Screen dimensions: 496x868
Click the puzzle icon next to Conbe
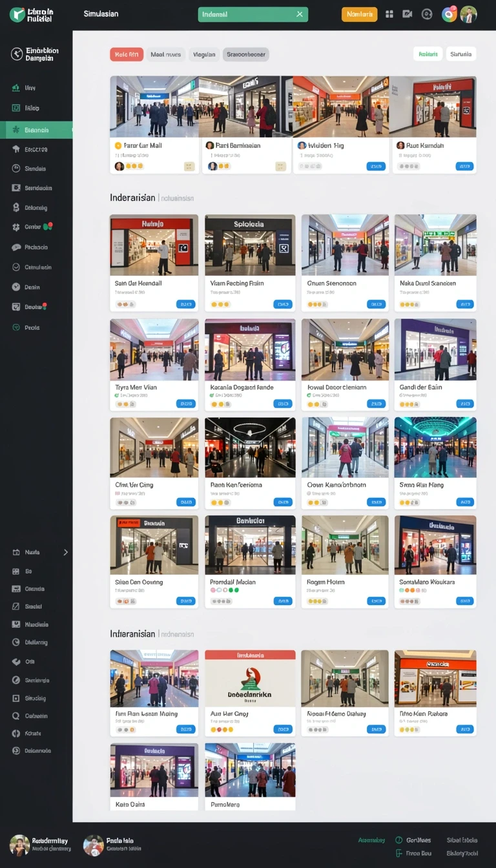(x=16, y=227)
